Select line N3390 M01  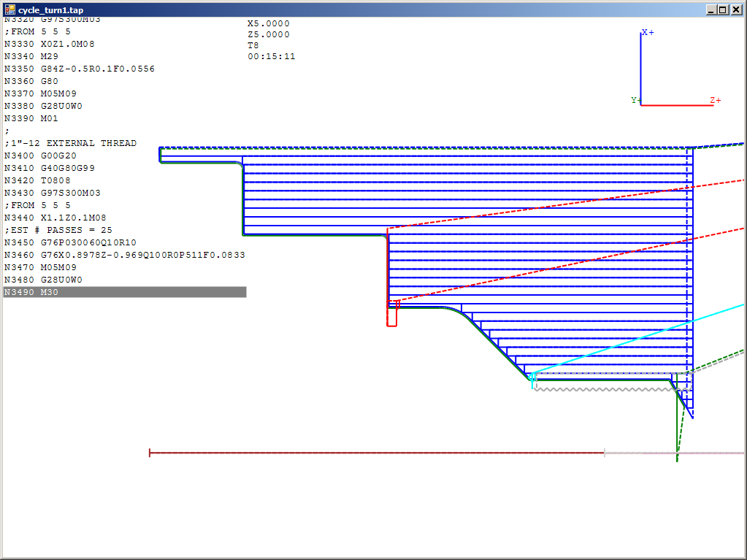pyautogui.click(x=31, y=118)
